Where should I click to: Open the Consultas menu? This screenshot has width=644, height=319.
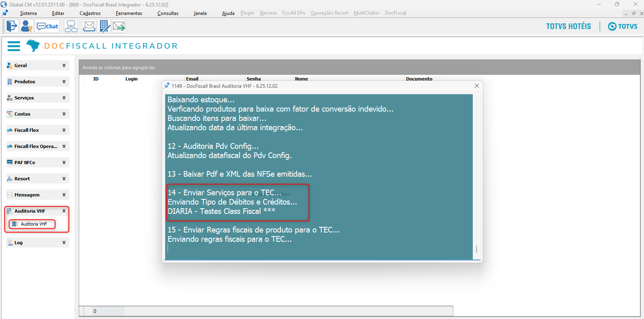168,13
